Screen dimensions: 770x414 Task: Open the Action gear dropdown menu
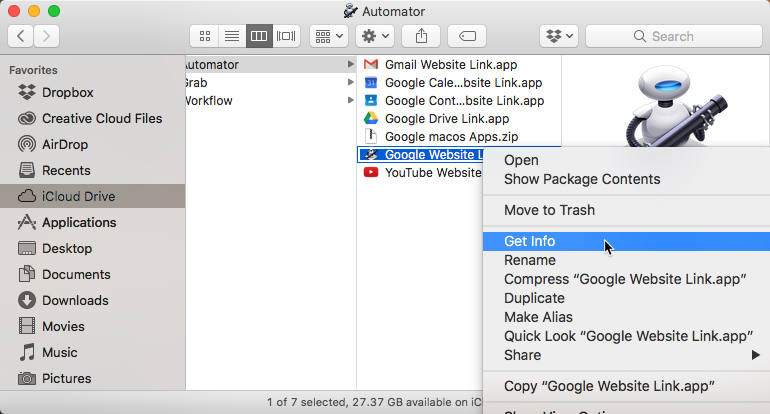pos(375,36)
